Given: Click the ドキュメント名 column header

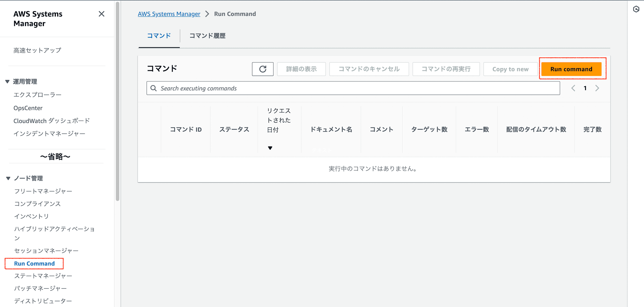Looking at the screenshot, I should point(331,129).
